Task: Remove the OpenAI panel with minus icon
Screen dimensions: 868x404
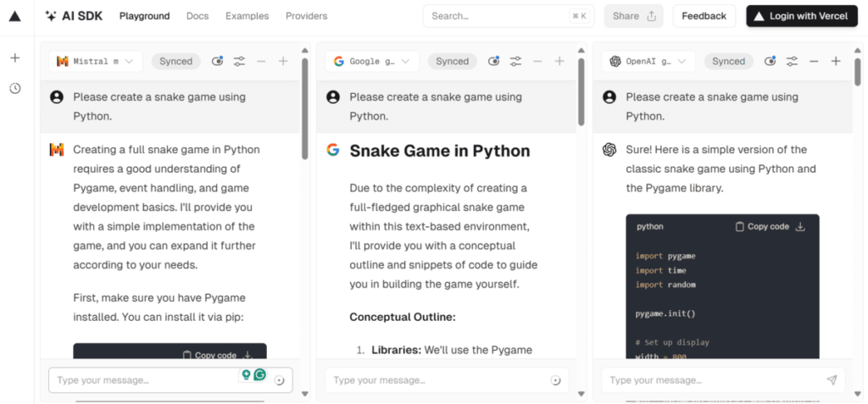Action: click(814, 62)
